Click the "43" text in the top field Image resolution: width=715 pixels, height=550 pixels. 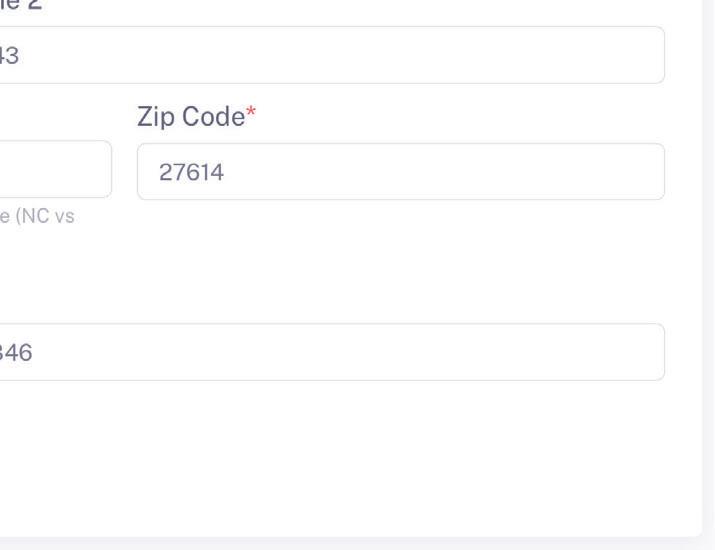9,56
